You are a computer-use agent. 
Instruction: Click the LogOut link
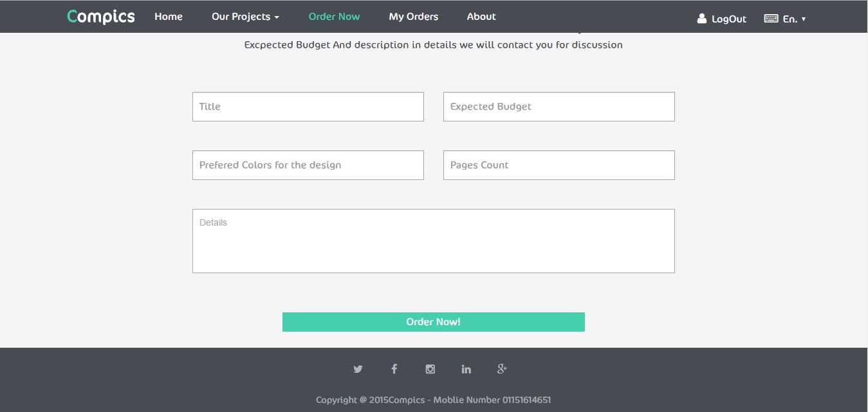pos(729,19)
